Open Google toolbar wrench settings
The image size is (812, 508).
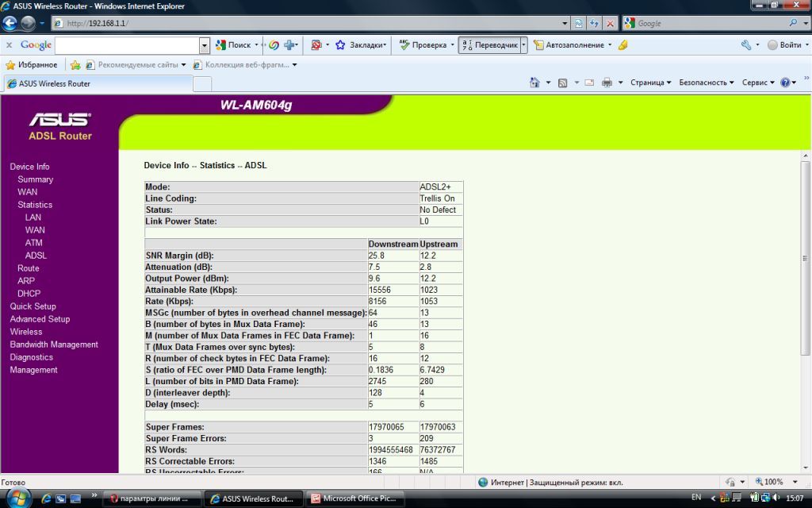tap(746, 45)
